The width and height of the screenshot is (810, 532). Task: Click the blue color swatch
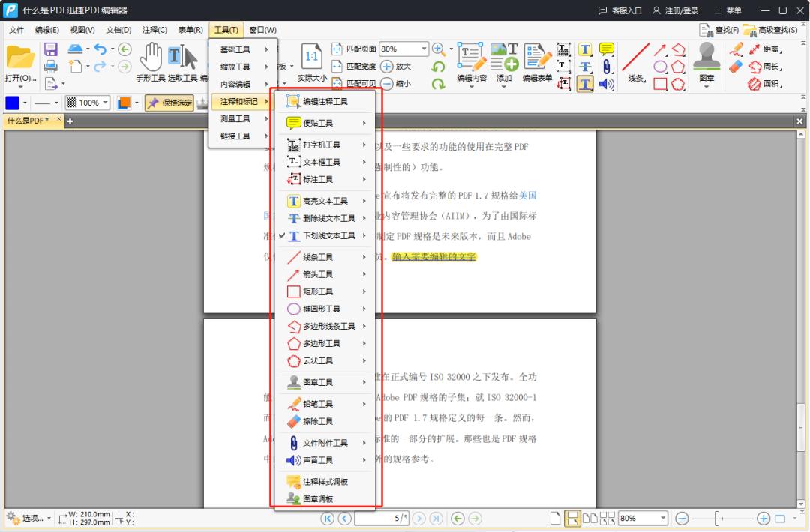(x=12, y=103)
